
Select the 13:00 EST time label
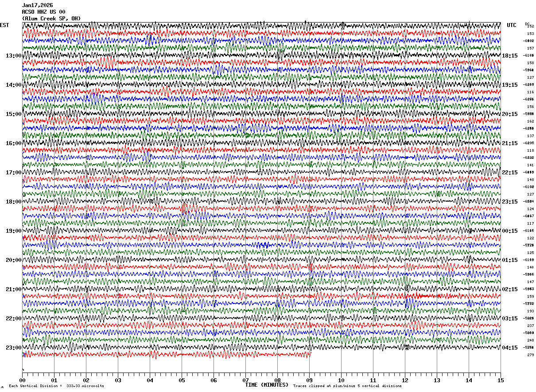point(13,56)
